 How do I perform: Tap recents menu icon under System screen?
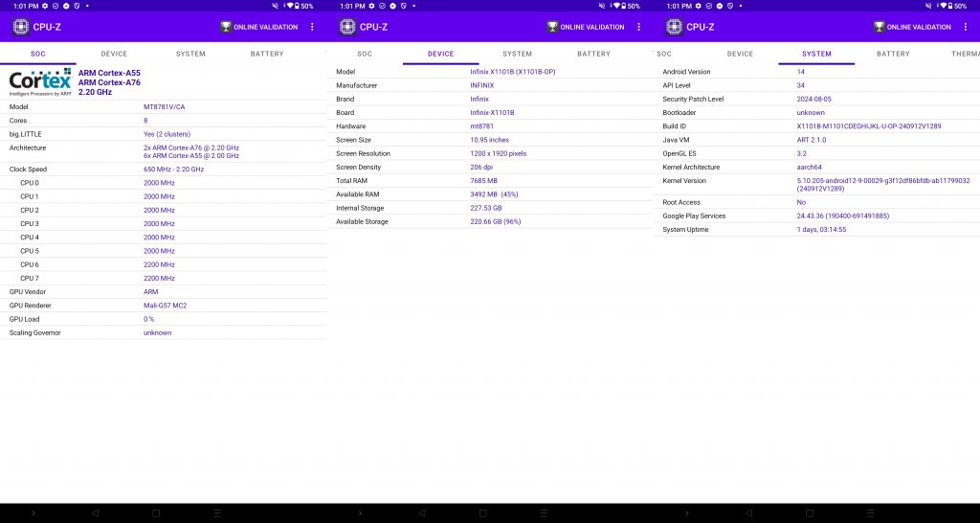pos(871,513)
